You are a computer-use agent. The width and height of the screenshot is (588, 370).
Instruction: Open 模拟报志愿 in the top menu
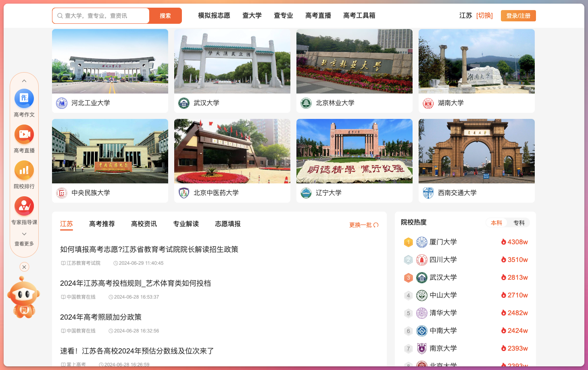pyautogui.click(x=214, y=15)
